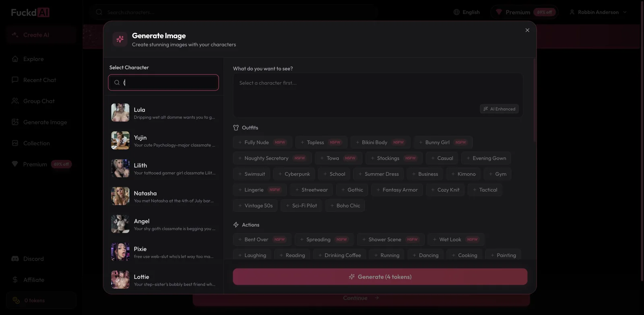Select the Kimono outfit tag
The height and width of the screenshot is (315, 644).
tap(463, 174)
